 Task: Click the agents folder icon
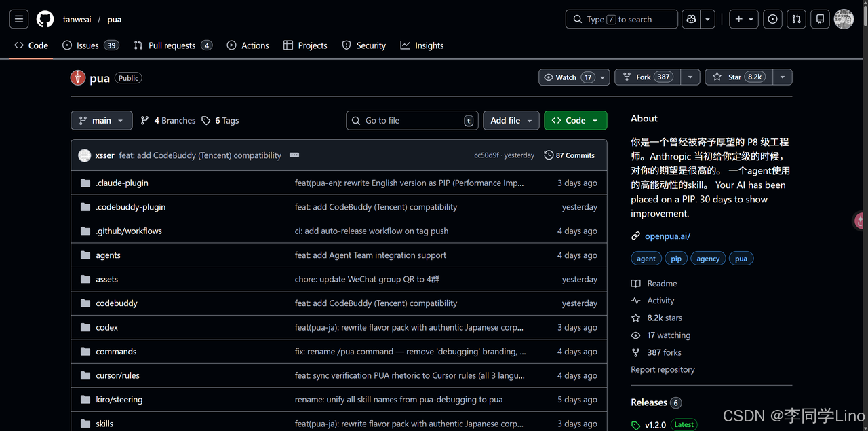coord(85,255)
